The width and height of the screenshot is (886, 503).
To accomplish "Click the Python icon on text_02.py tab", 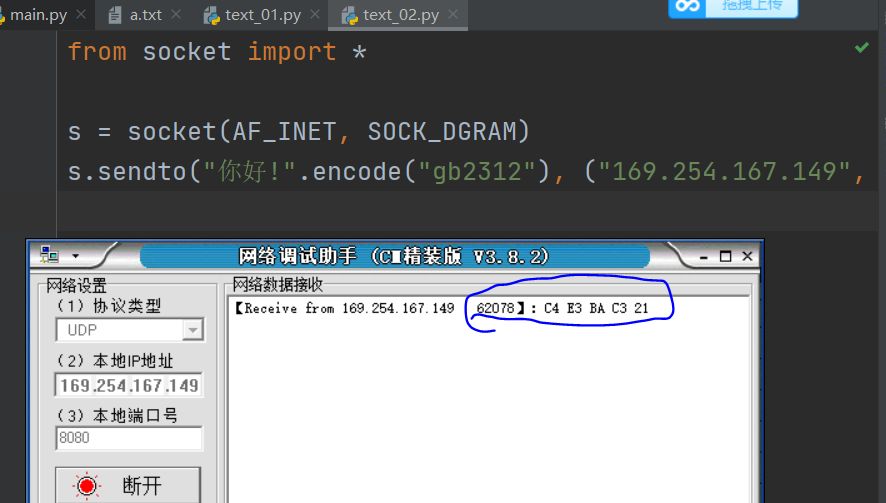I will coord(350,15).
